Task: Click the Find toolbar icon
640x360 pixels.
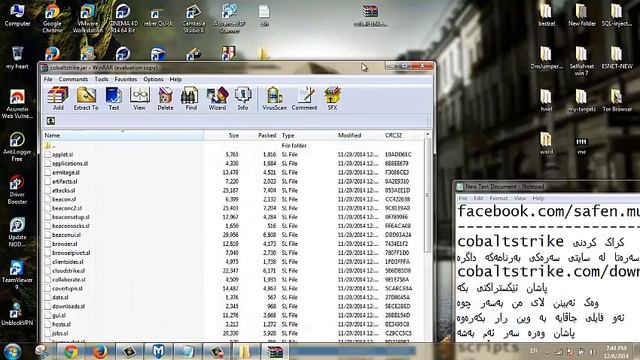Action: click(191, 98)
